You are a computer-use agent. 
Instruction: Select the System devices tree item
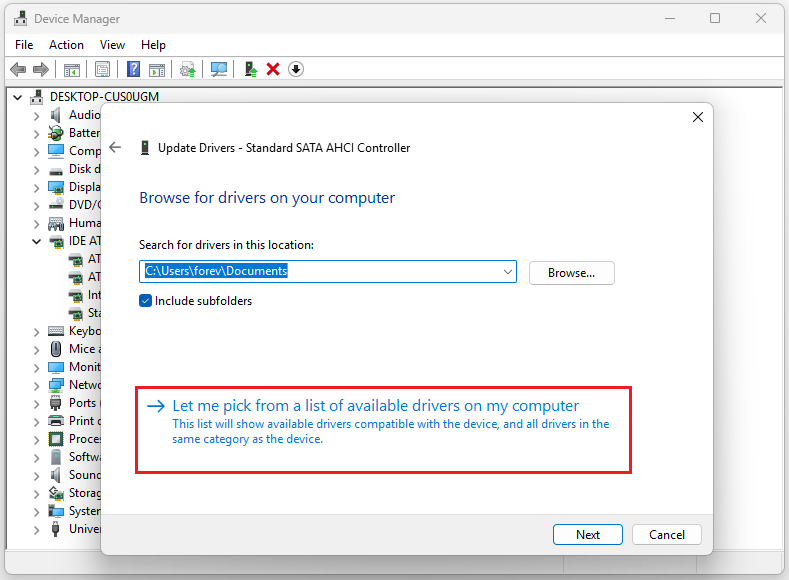pyautogui.click(x=85, y=511)
